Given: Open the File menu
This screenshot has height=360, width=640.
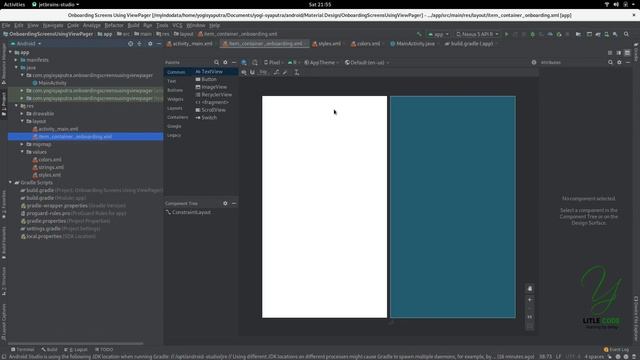Looking at the screenshot, I should (6, 25).
